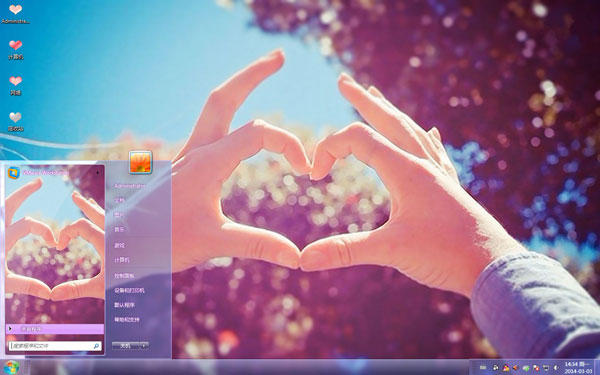Open the QQ penguin tray icon
600x375 pixels.
pos(496,368)
